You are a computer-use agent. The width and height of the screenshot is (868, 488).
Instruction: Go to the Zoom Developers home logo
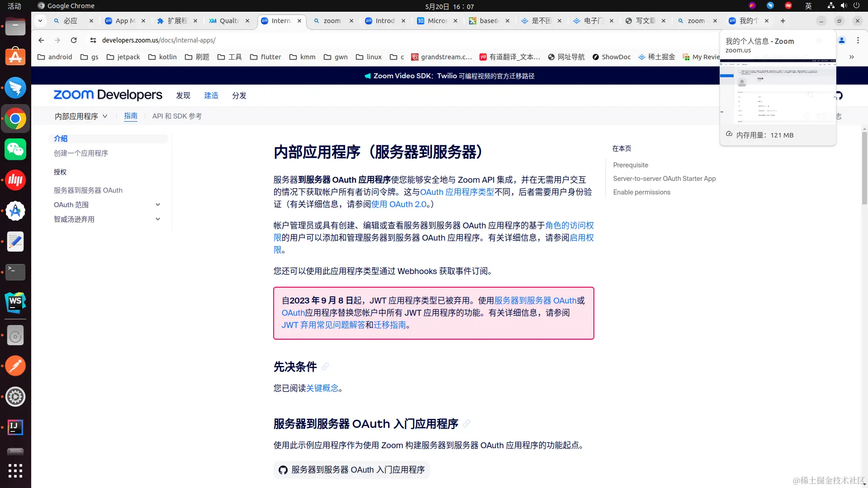point(108,95)
